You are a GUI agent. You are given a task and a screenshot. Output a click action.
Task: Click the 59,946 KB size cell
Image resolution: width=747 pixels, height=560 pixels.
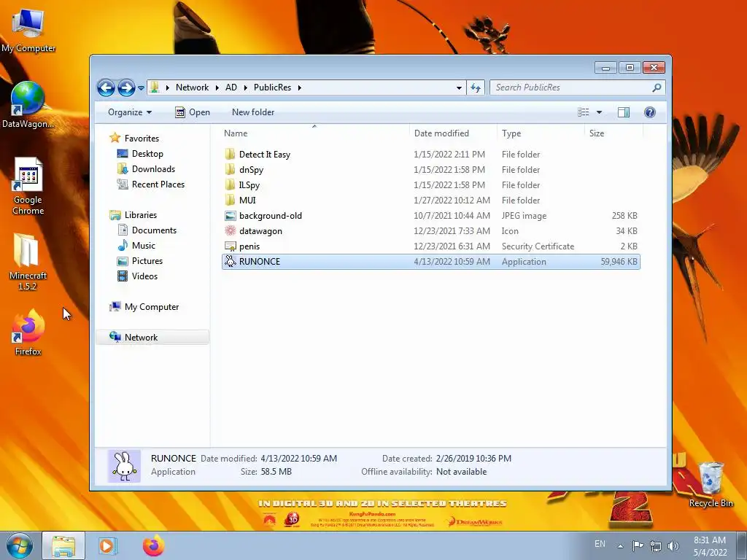coord(619,262)
